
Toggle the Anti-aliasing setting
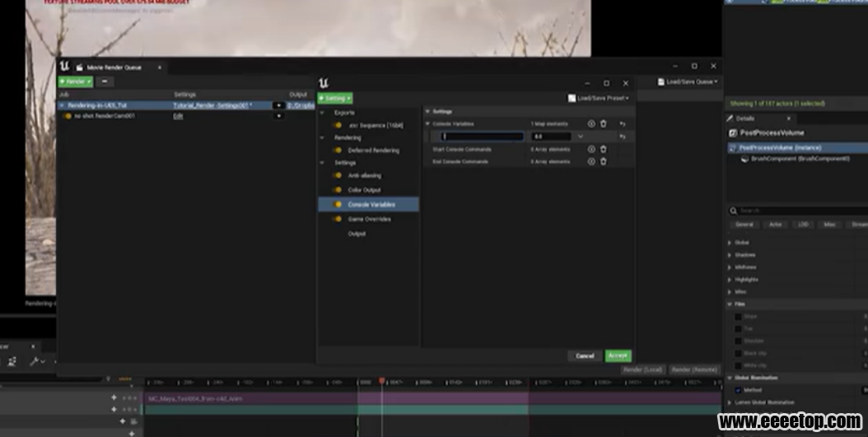(x=337, y=175)
